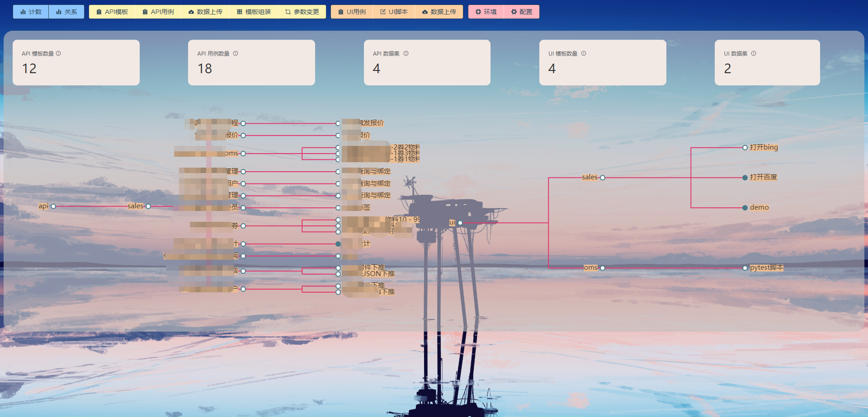Open the API用例 page

pos(158,12)
